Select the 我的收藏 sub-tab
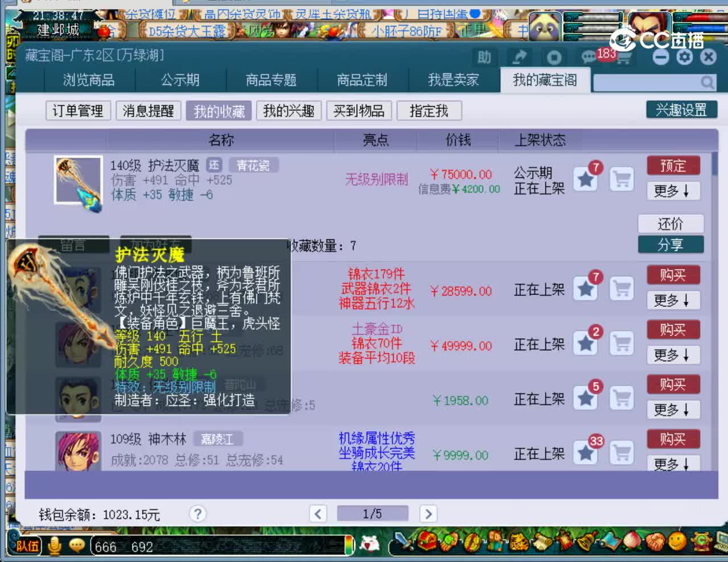 coord(219,110)
